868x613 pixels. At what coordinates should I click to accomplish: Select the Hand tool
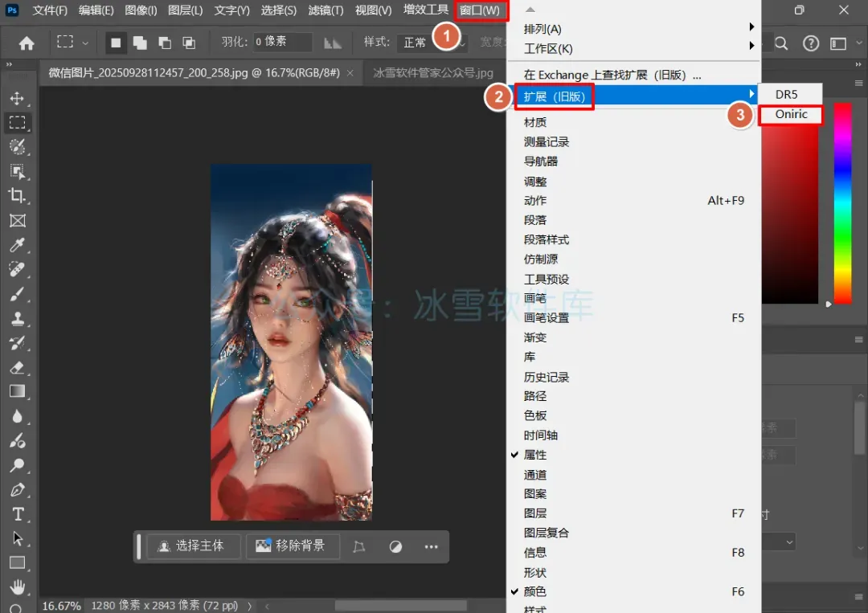coord(17,586)
